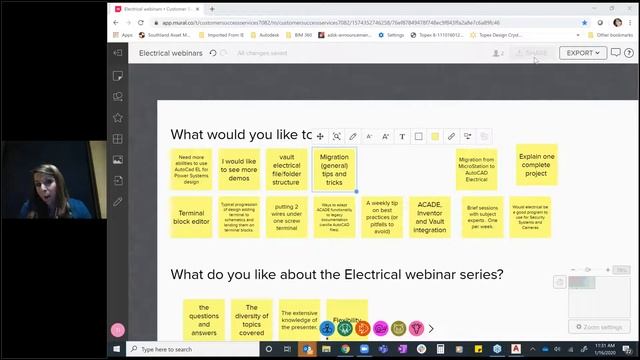
Task: Expand more collaborators with right chevron
Action: click(x=431, y=328)
